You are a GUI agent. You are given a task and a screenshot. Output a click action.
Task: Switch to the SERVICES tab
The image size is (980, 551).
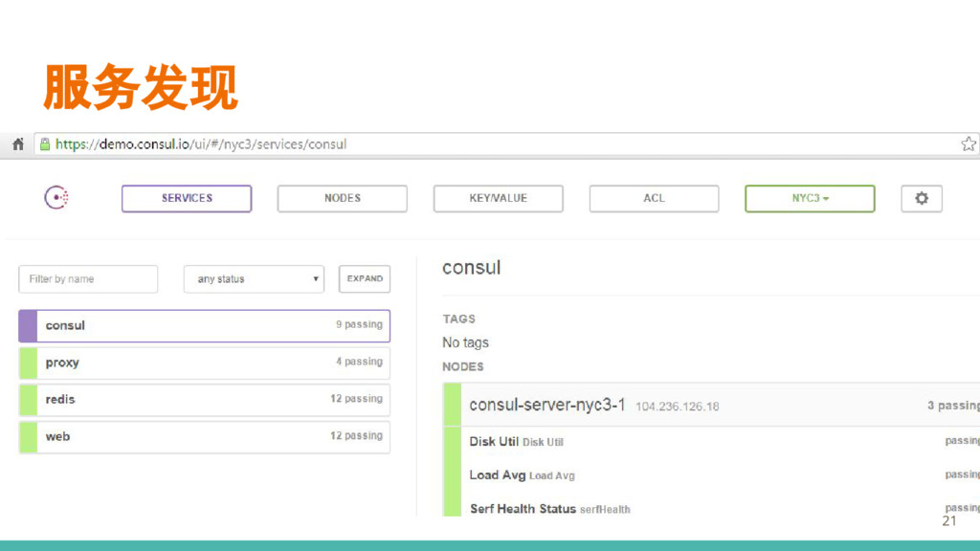(x=187, y=199)
